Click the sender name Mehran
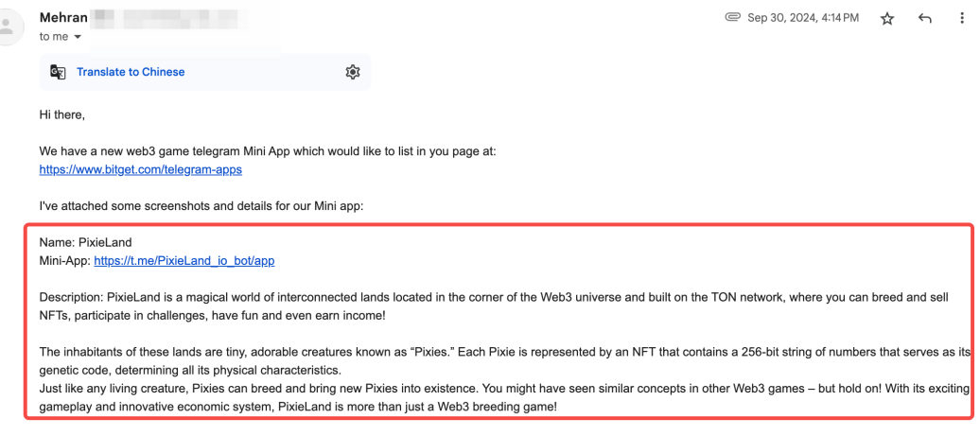The width and height of the screenshot is (980, 436). pos(62,17)
